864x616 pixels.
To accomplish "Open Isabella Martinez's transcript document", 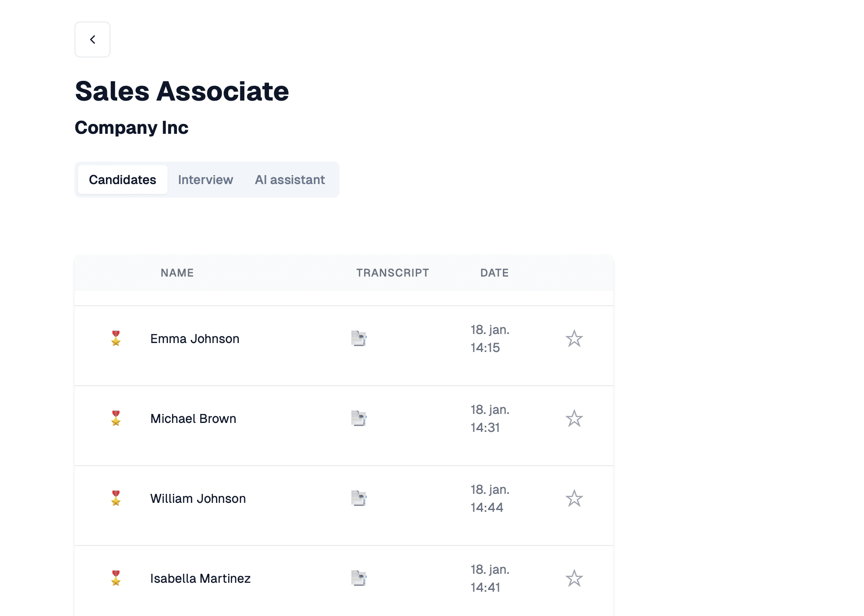I will pos(359,578).
